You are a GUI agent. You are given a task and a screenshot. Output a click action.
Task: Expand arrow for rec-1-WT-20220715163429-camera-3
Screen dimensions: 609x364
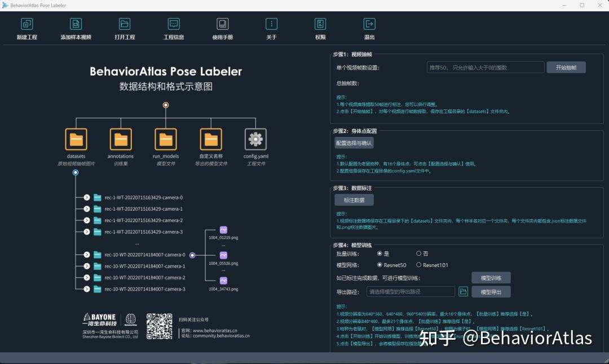(87, 232)
